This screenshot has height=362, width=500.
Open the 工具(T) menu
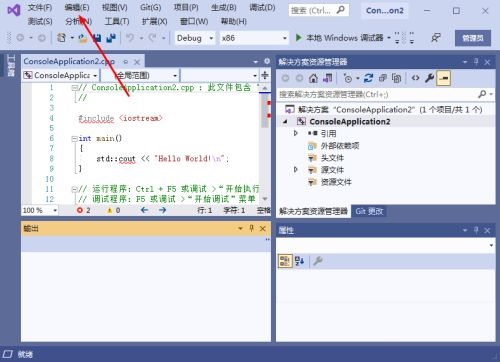click(117, 22)
